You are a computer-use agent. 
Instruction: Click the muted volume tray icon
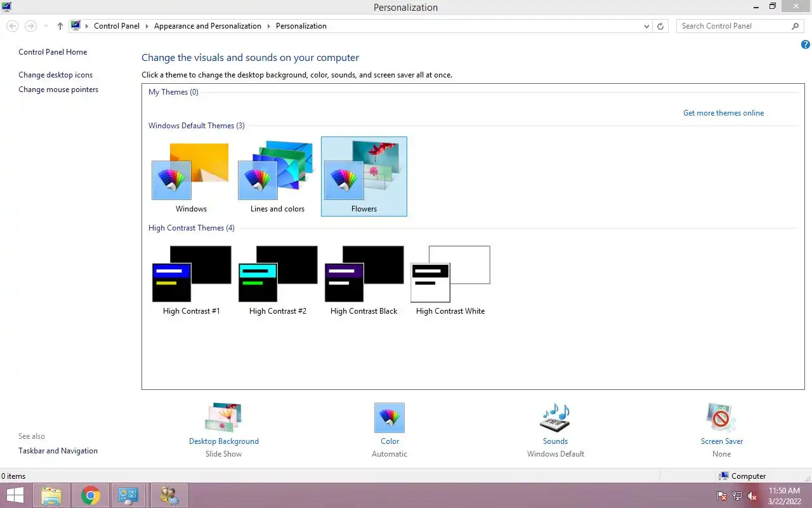[752, 496]
